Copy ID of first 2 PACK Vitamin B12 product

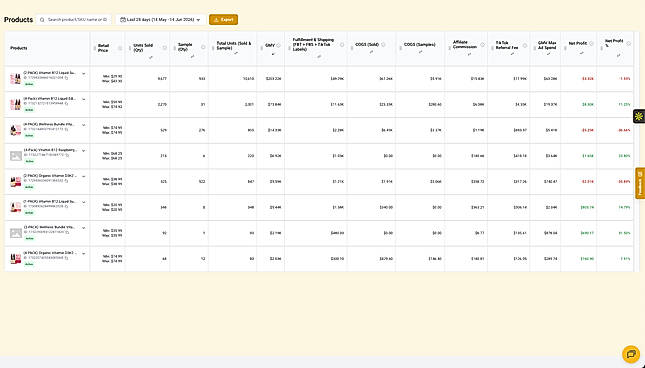[x=66, y=77]
